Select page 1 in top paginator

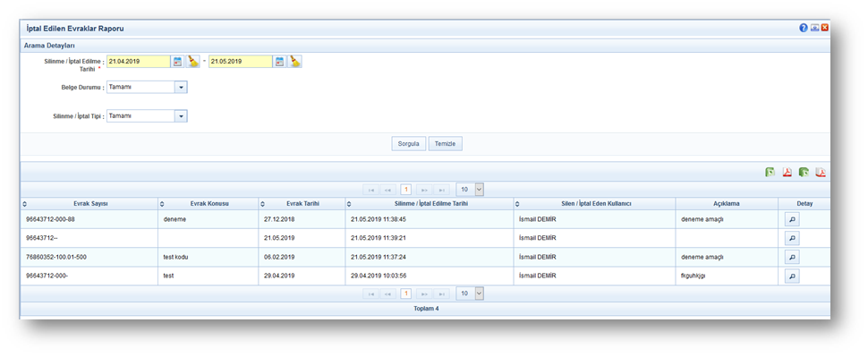405,190
